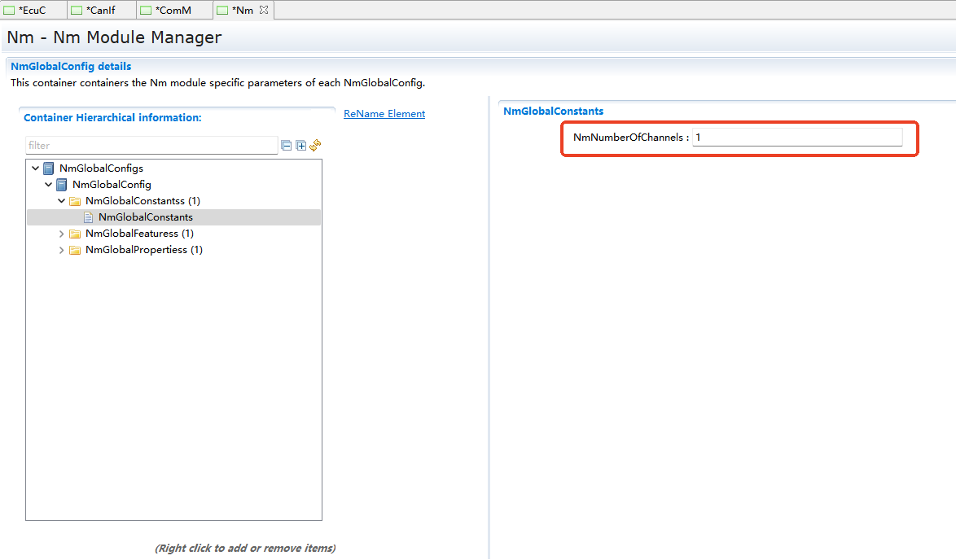This screenshot has height=560, width=956.
Task: Focus the tree filter text box
Action: pos(151,146)
